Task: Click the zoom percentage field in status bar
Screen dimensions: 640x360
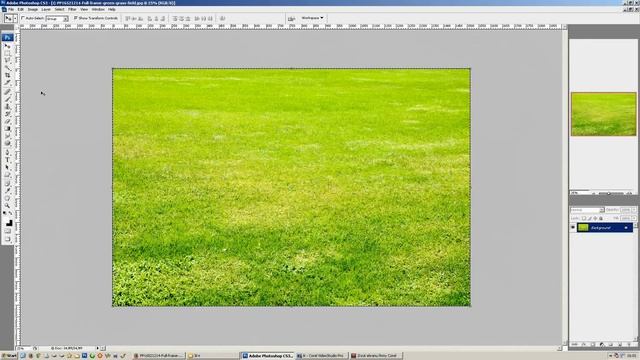Action: point(24,348)
